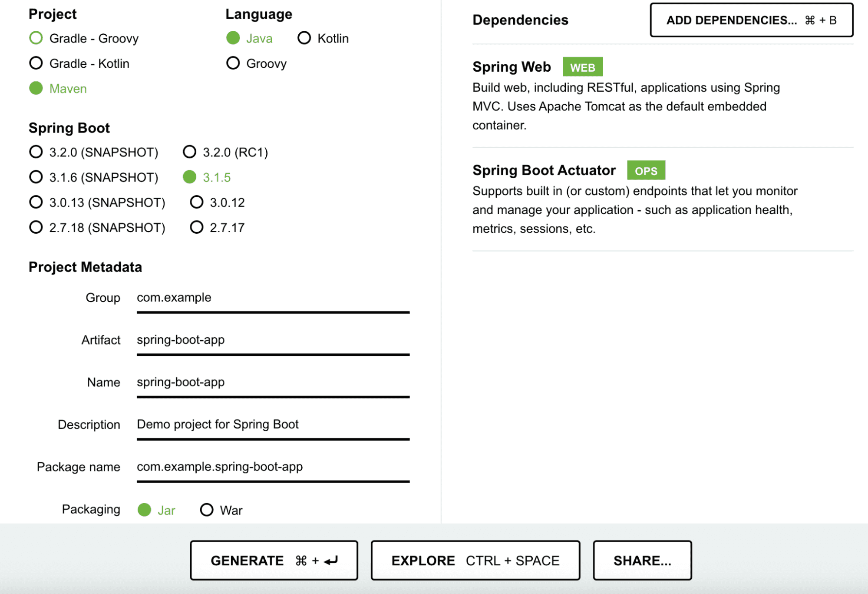868x594 pixels.
Task: Select the Gradle - Kotlin project type
Action: [x=36, y=63]
